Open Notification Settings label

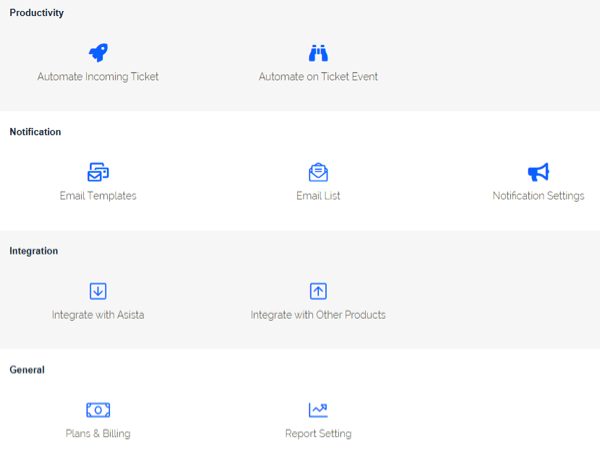tap(538, 196)
